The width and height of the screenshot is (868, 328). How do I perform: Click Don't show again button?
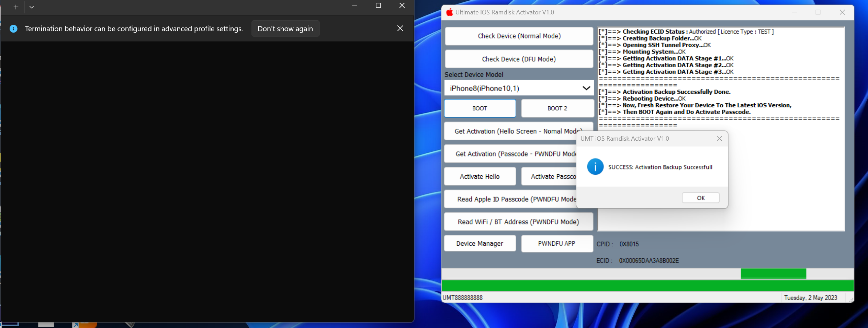(x=285, y=29)
